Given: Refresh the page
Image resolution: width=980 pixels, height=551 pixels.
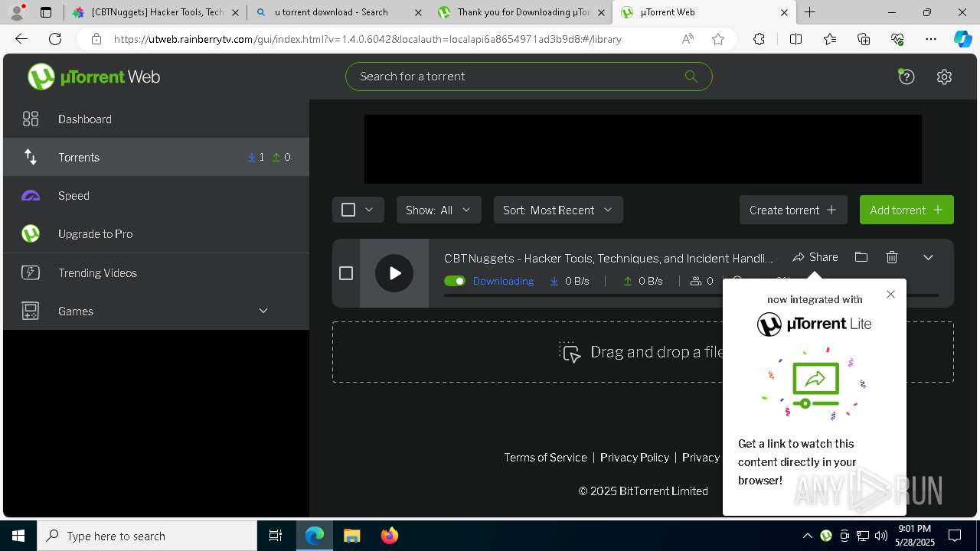Looking at the screenshot, I should pos(55,39).
